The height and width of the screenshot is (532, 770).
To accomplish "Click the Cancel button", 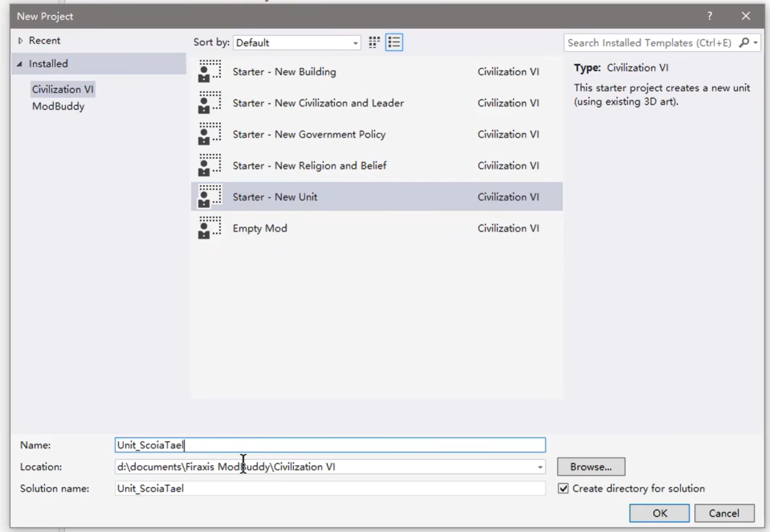I will tap(724, 513).
